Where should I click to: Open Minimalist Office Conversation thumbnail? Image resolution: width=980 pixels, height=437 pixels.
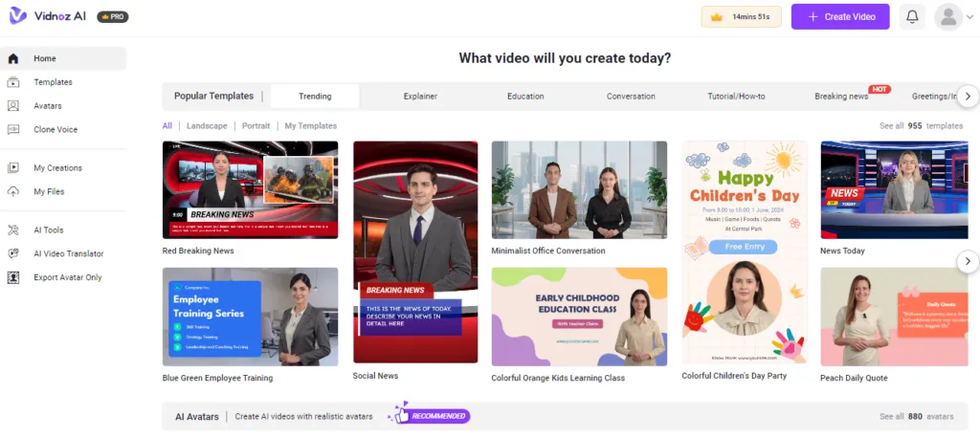579,189
